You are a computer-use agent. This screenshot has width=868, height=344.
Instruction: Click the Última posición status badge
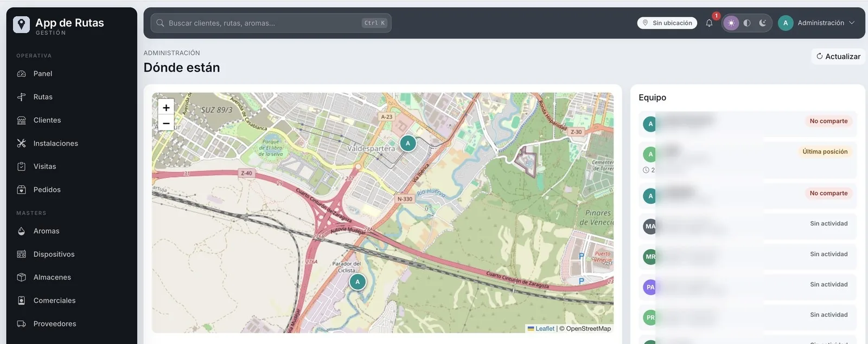[825, 152]
